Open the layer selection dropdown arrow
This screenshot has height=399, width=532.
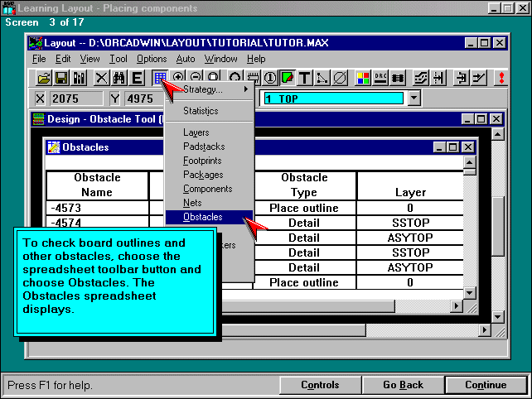[414, 99]
